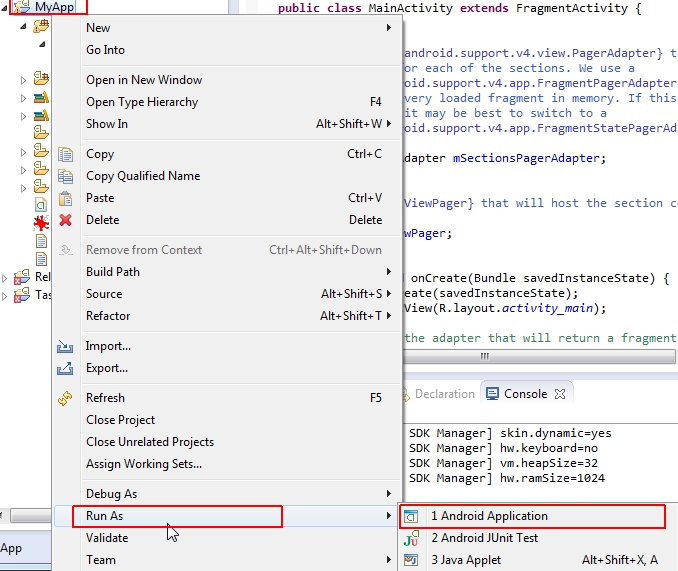Click the Android JUnit Test icon
The image size is (678, 571).
click(x=411, y=538)
